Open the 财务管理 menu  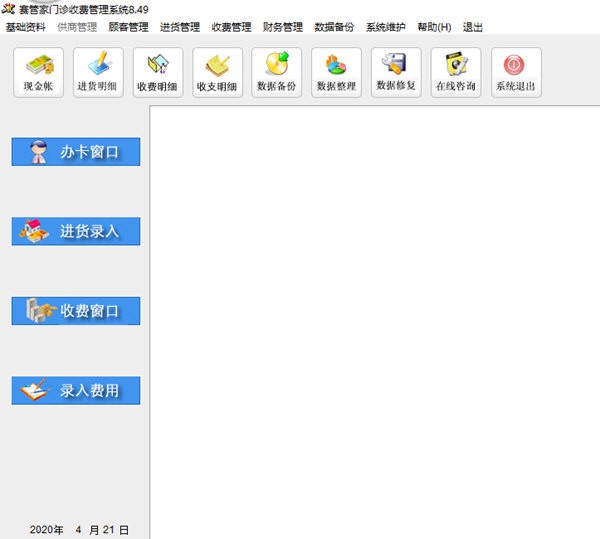click(x=283, y=27)
